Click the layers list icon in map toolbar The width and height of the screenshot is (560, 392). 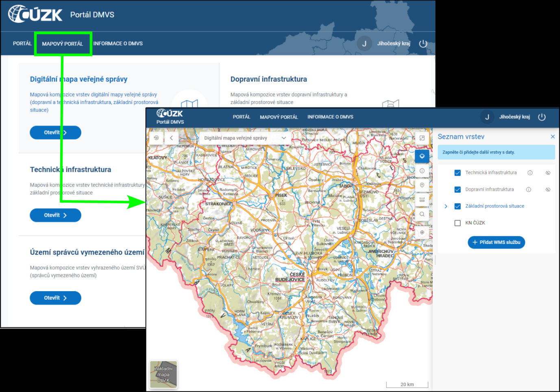[x=422, y=156]
